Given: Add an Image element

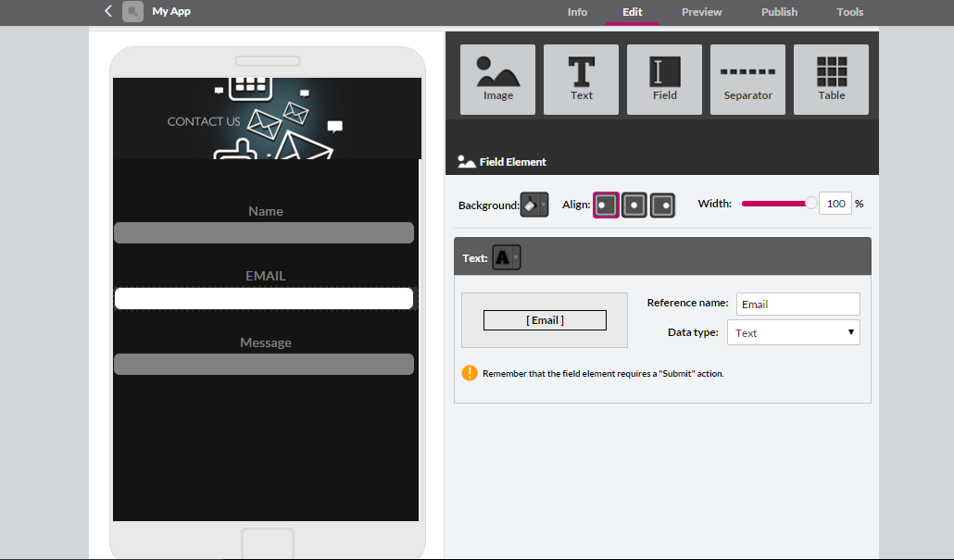Looking at the screenshot, I should [497, 79].
